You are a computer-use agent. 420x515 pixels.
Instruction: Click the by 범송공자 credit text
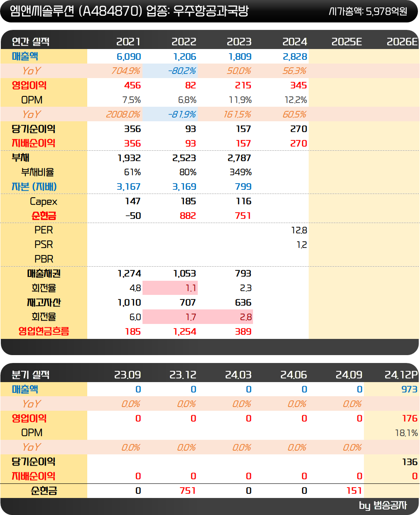[383, 505]
